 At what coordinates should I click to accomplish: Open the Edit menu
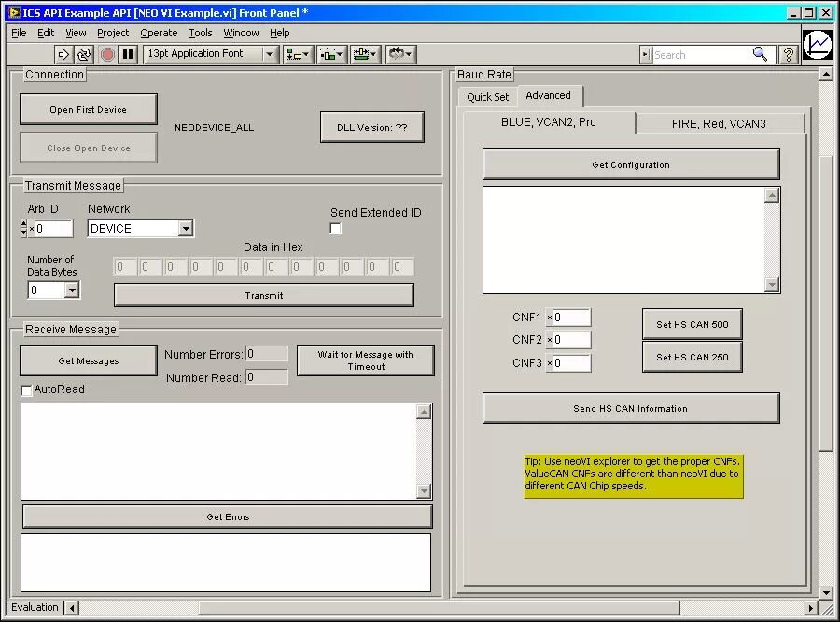[x=46, y=33]
